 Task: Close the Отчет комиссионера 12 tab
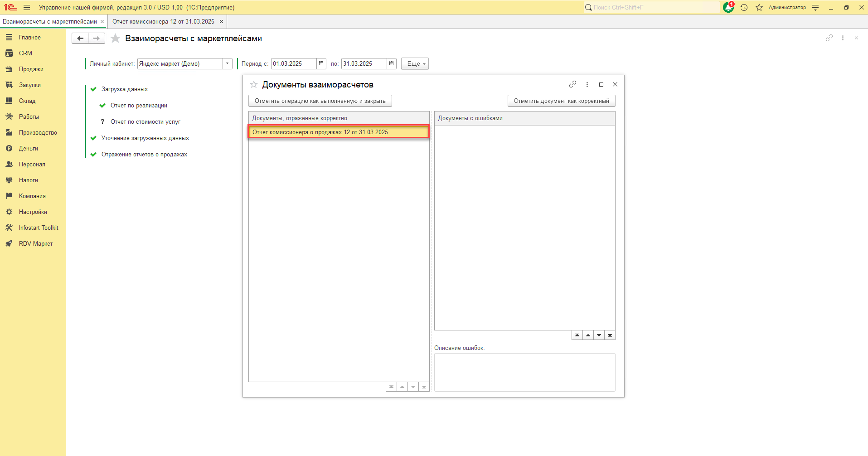pyautogui.click(x=221, y=21)
